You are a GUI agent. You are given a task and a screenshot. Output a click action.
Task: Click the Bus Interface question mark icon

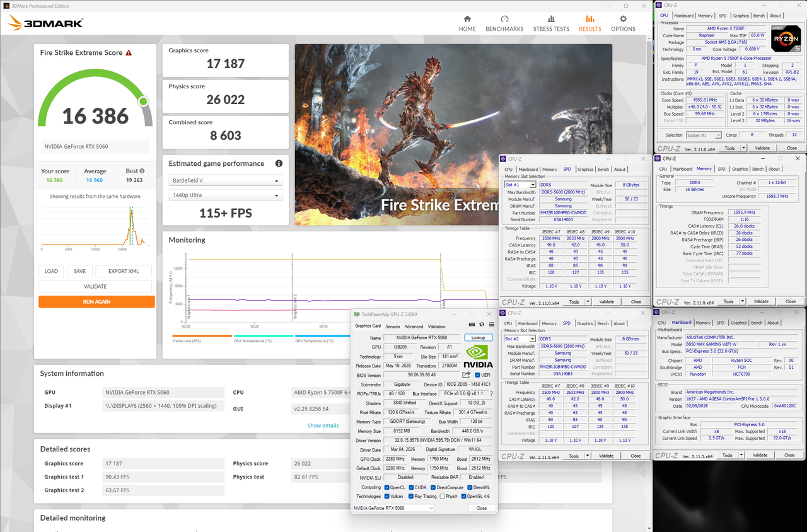coord(491,393)
